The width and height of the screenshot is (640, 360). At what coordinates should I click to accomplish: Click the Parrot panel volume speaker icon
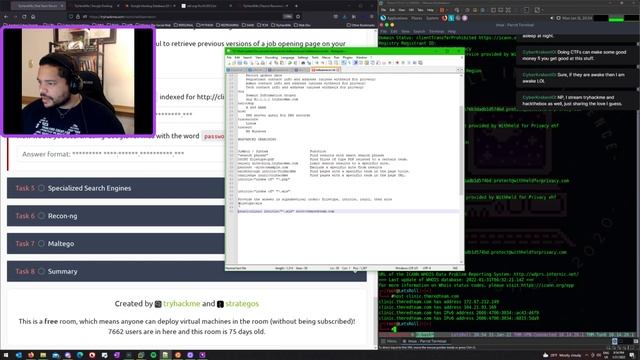pos(552,18)
